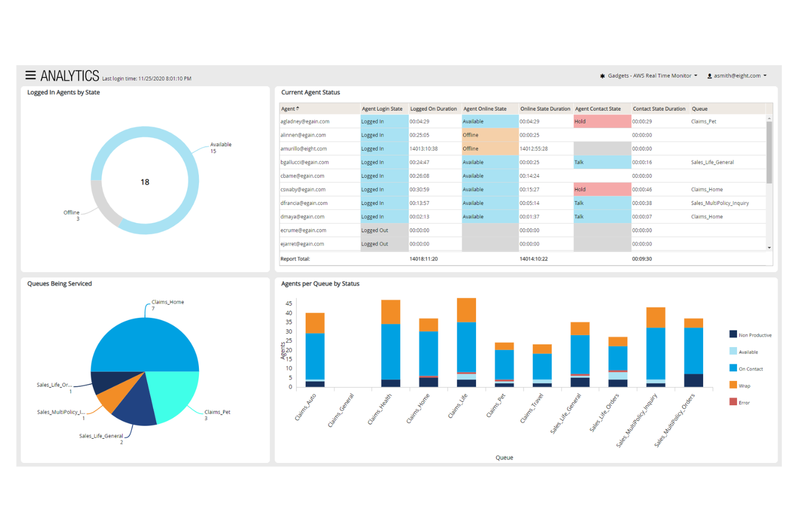Click the user profile icon beside asmith@eight.com
This screenshot has width=798, height=532.
pyautogui.click(x=710, y=76)
